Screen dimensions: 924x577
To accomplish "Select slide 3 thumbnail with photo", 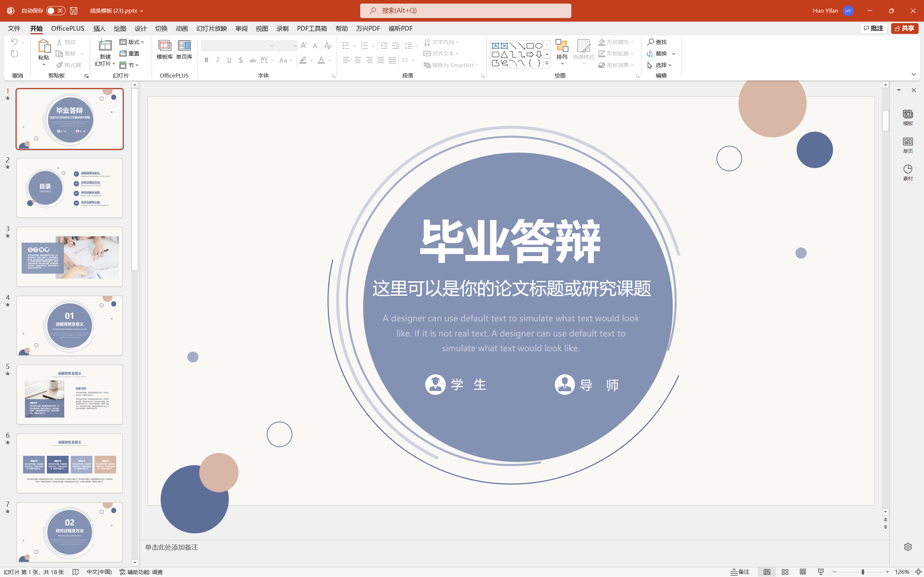I will pyautogui.click(x=70, y=256).
